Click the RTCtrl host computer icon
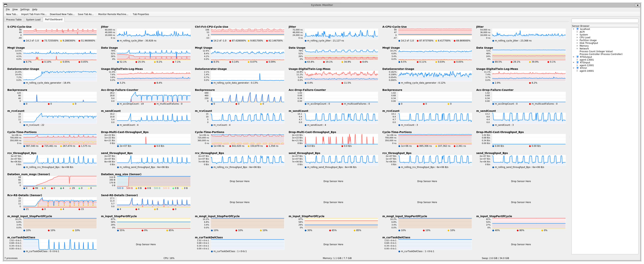 click(x=577, y=68)
